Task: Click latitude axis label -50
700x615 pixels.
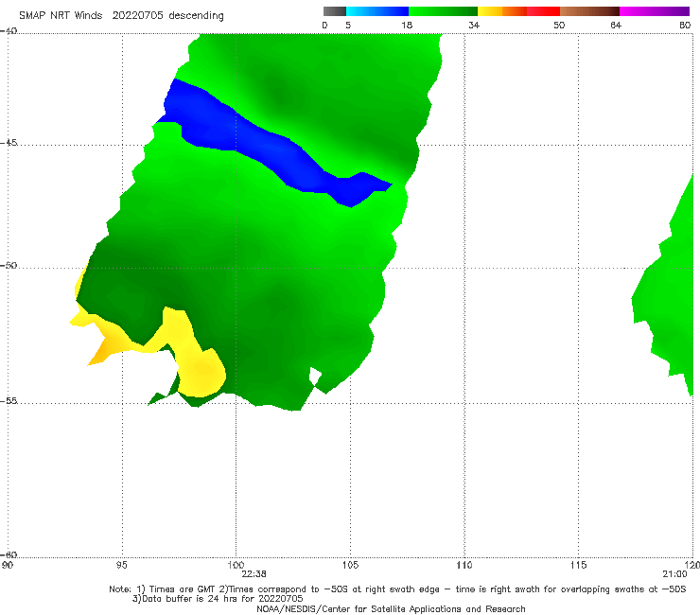Action: pyautogui.click(x=9, y=265)
